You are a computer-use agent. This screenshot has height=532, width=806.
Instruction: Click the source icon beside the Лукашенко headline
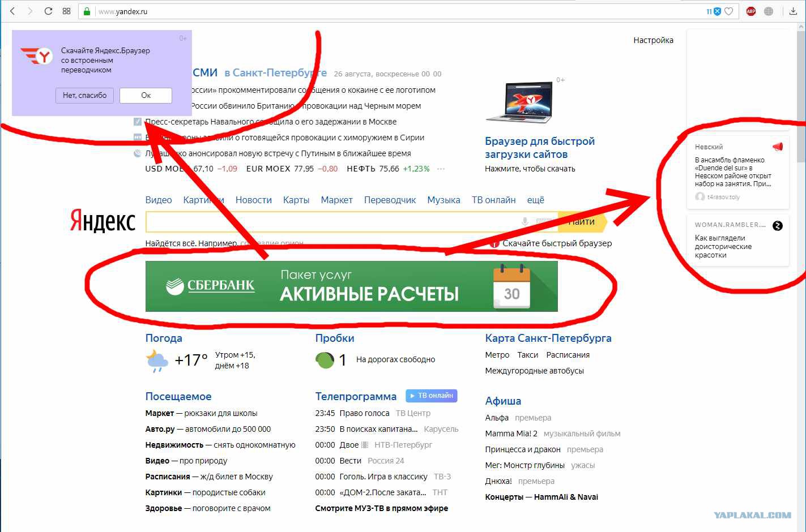point(138,153)
